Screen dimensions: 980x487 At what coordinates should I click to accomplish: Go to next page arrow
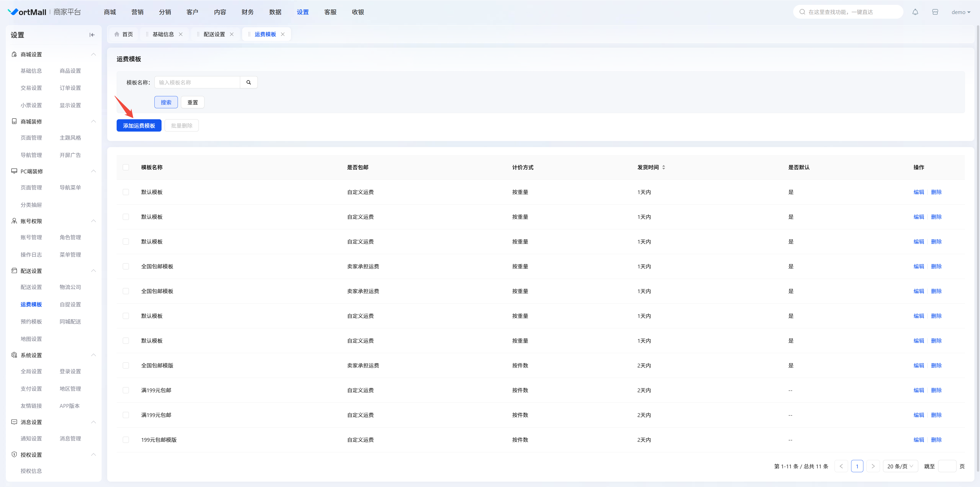873,466
